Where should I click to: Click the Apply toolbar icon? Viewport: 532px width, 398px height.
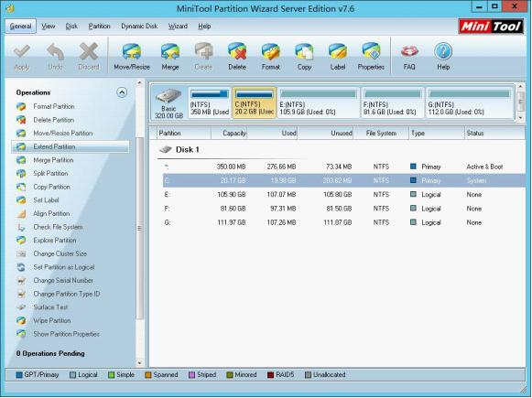click(22, 57)
